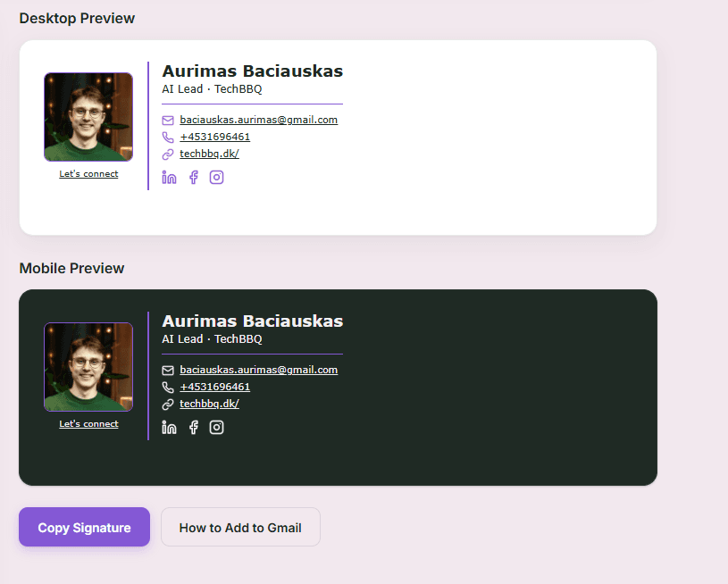728x584 pixels.
Task: Open techbbq.dk link in Desktop Preview
Action: point(209,154)
